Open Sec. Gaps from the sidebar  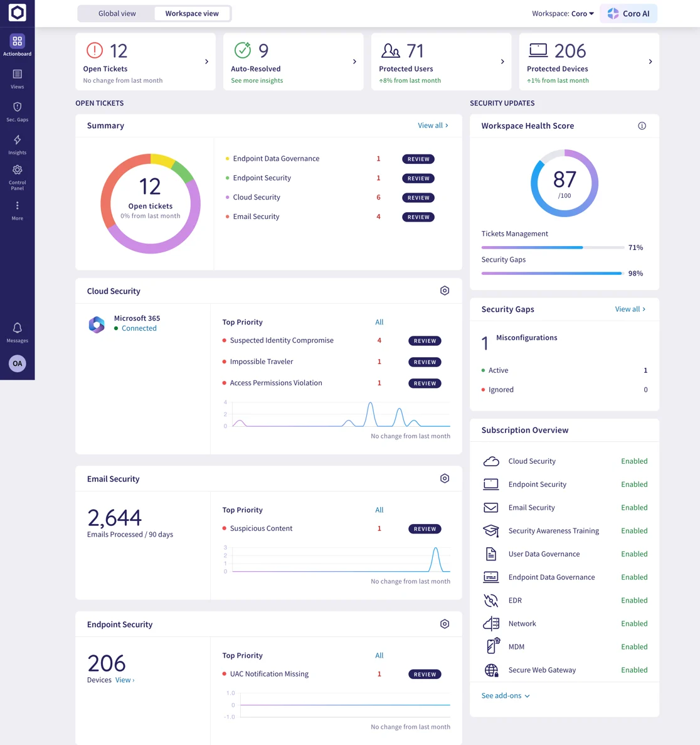17,110
